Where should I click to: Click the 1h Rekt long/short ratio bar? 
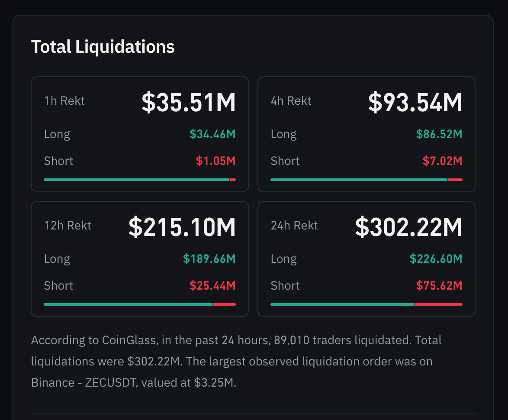pos(140,180)
